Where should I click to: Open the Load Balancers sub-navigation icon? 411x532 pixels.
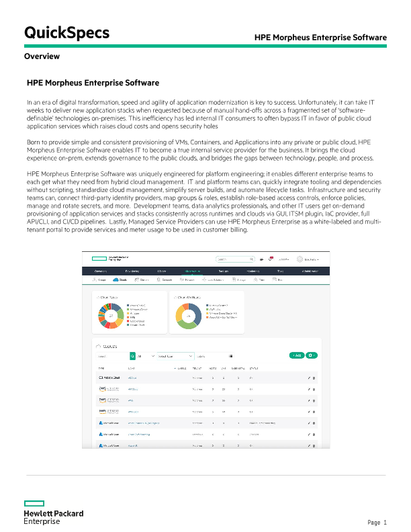pos(204,279)
